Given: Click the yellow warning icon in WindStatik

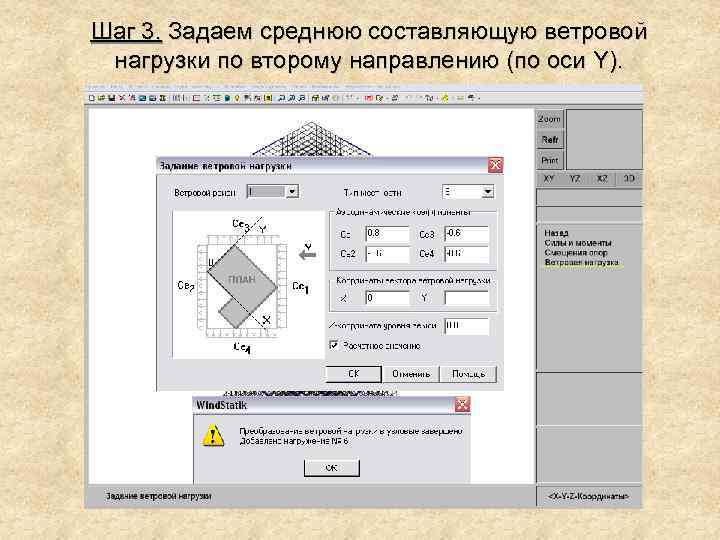Looking at the screenshot, I should [214, 436].
